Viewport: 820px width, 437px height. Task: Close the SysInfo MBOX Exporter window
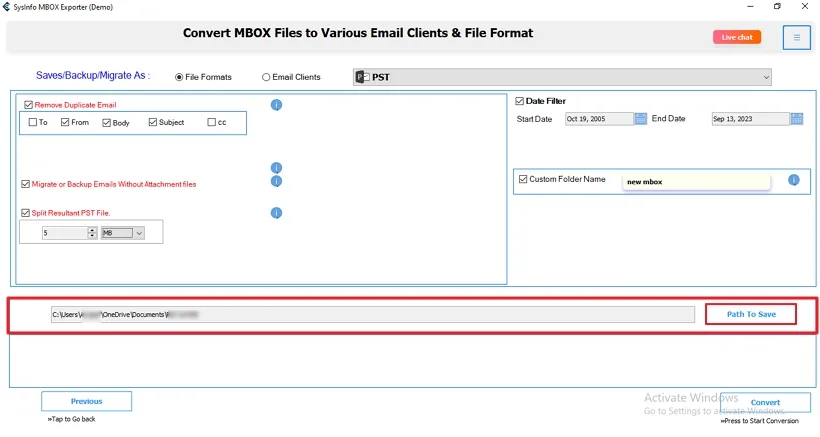[805, 6]
